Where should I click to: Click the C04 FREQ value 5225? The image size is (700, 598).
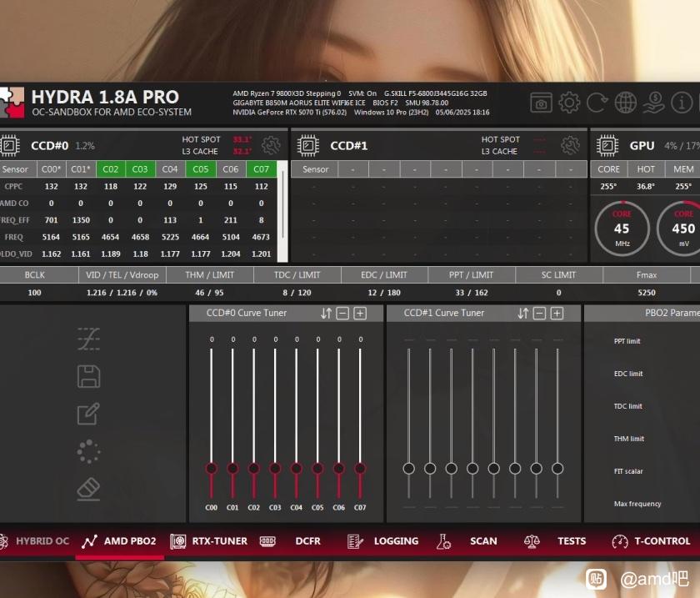[170, 237]
